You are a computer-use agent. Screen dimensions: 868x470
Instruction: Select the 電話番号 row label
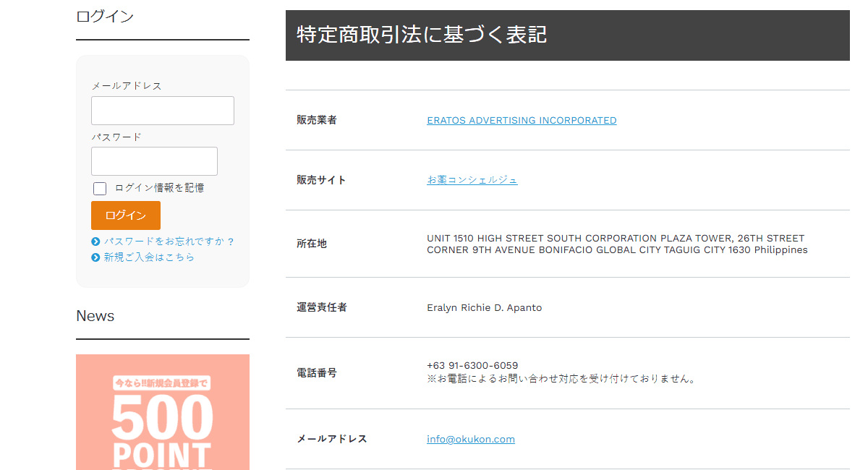tap(317, 372)
